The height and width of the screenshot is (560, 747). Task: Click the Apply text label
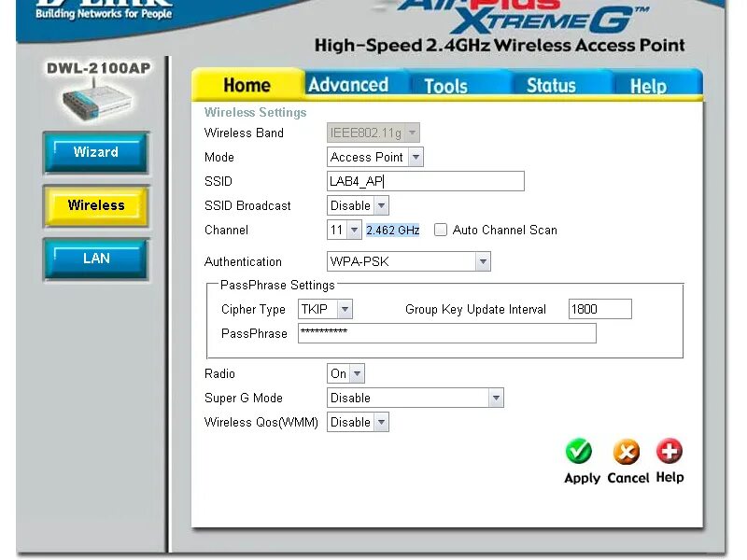pos(582,478)
